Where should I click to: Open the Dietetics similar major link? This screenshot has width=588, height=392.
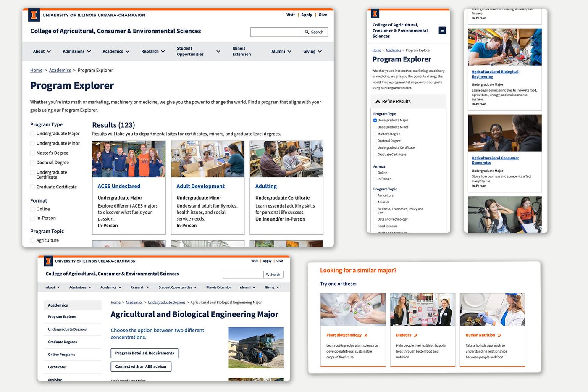click(407, 335)
